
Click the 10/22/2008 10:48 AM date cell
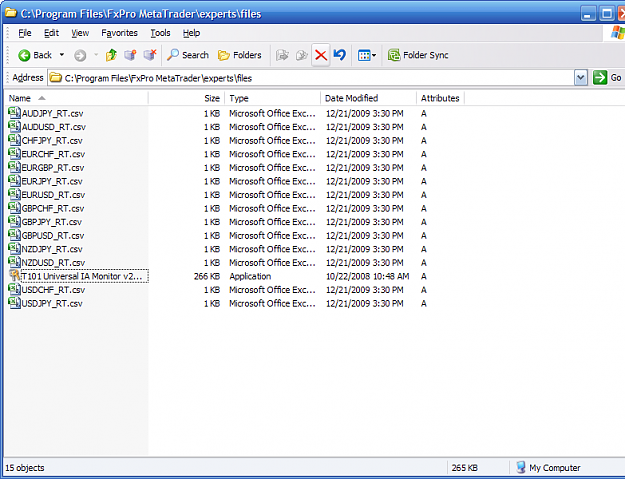(x=368, y=276)
